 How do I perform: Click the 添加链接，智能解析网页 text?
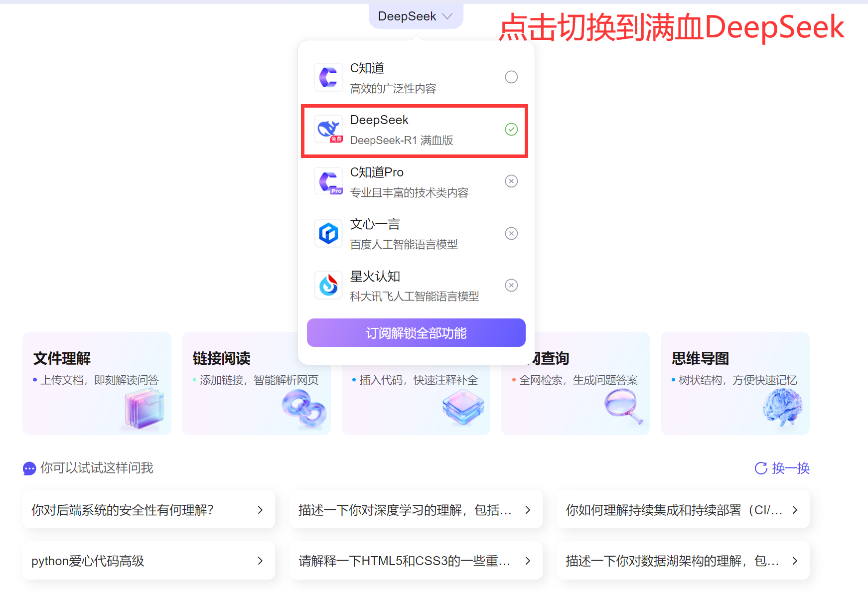259,380
